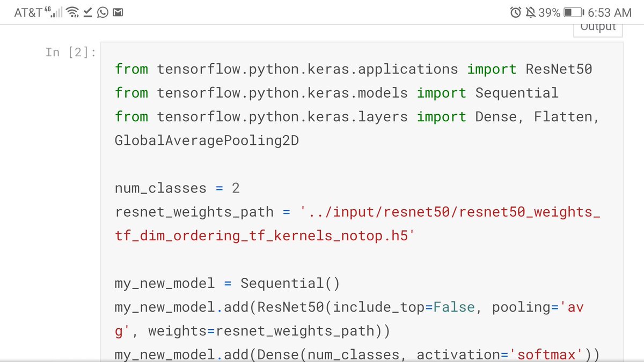Tap the alarm clock status icon
Screen dimensions: 644x362
click(516, 12)
